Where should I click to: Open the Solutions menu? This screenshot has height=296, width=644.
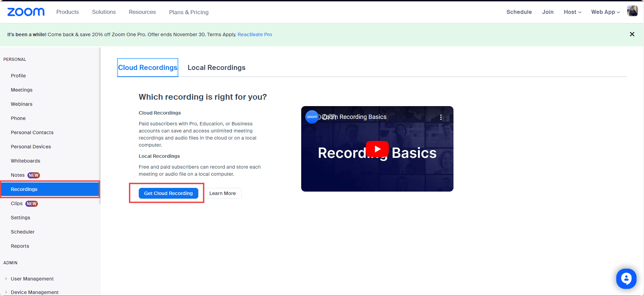[104, 12]
